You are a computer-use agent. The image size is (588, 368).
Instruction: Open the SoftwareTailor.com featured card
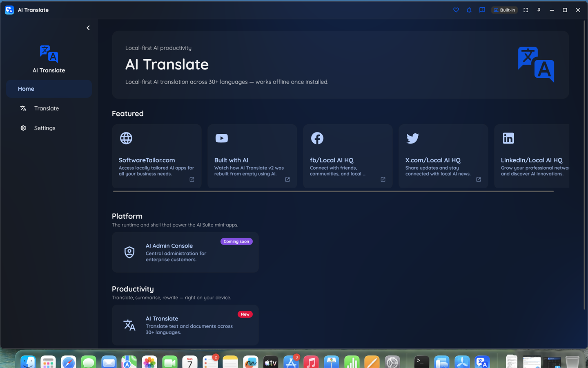[157, 156]
